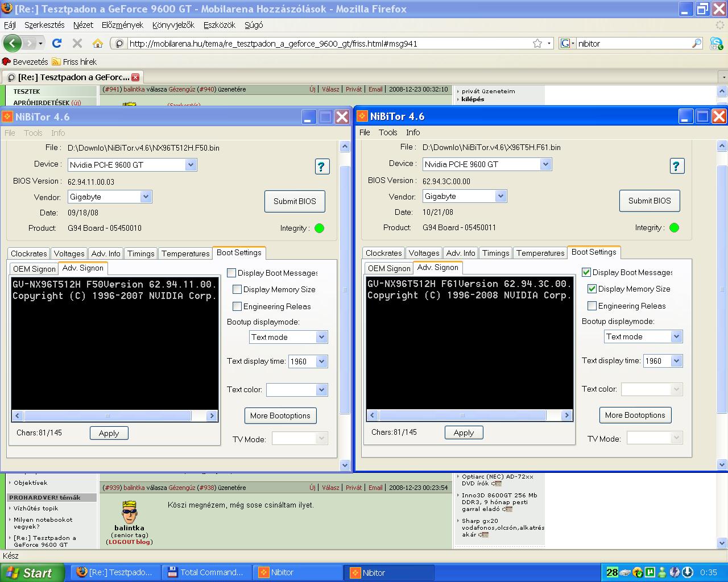Uncheck Display Memory Size in right NiBiTor
The width and height of the screenshot is (728, 582).
tap(592, 289)
